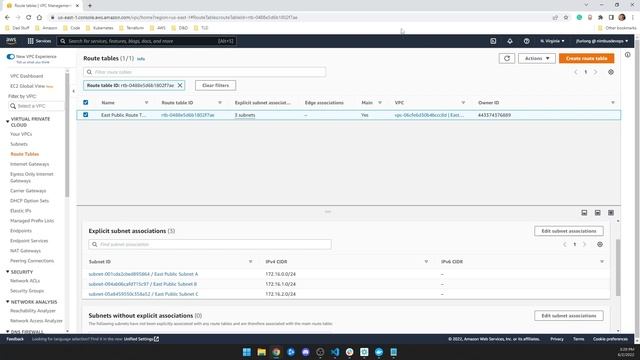This screenshot has height=360, width=640.
Task: Go to next page of subnet associations
Action: tap(584, 244)
